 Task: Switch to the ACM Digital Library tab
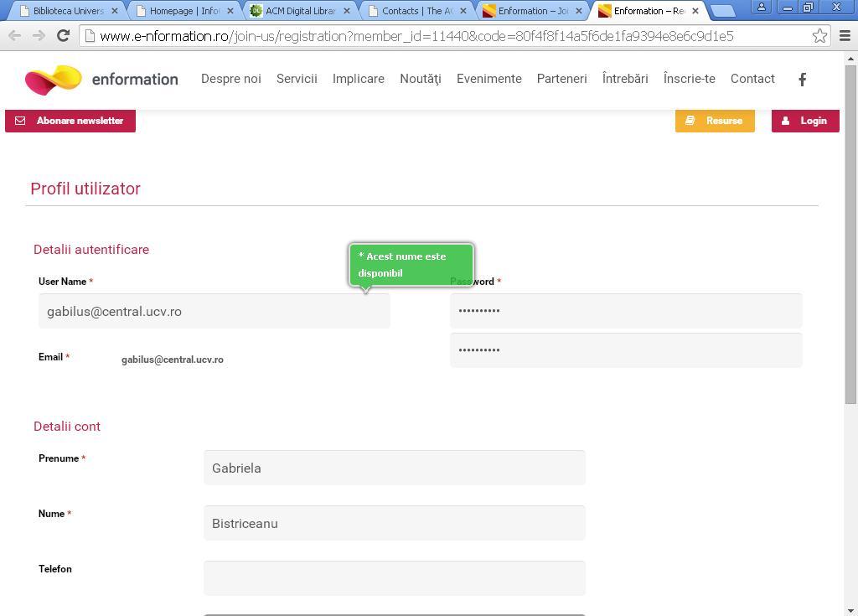coord(300,11)
